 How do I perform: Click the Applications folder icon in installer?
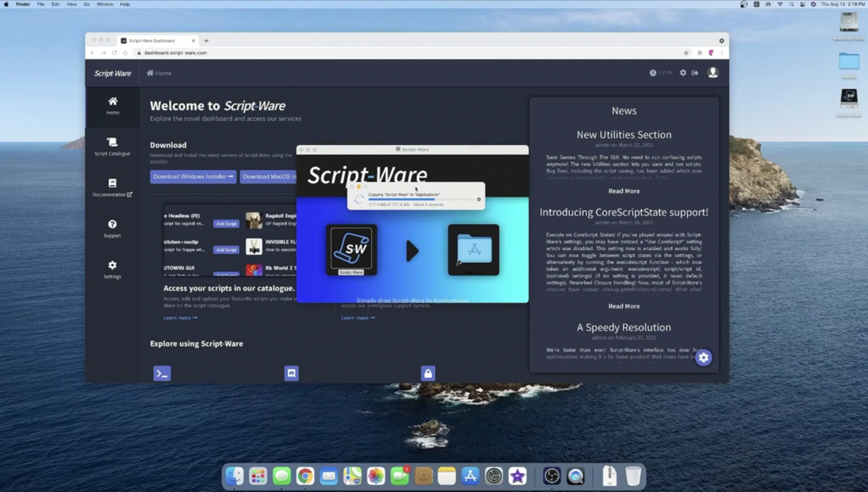pyautogui.click(x=474, y=249)
